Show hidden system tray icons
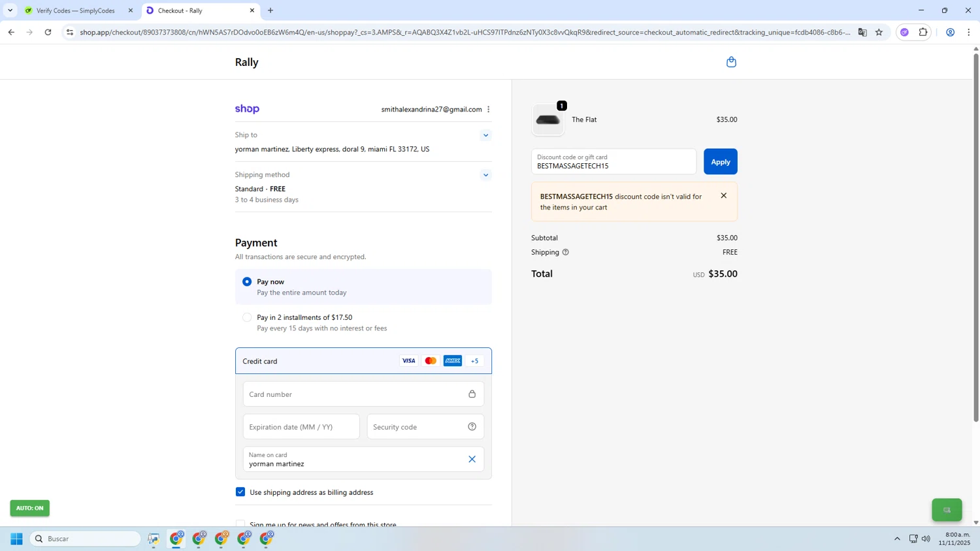 (x=897, y=539)
